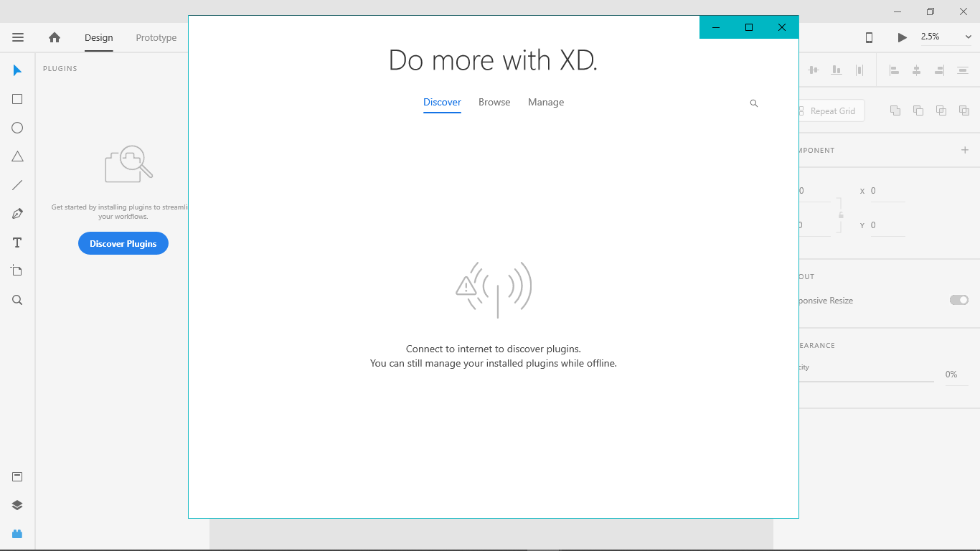Choose the Select arrow tool
Image resolution: width=980 pixels, height=551 pixels.
point(17,70)
